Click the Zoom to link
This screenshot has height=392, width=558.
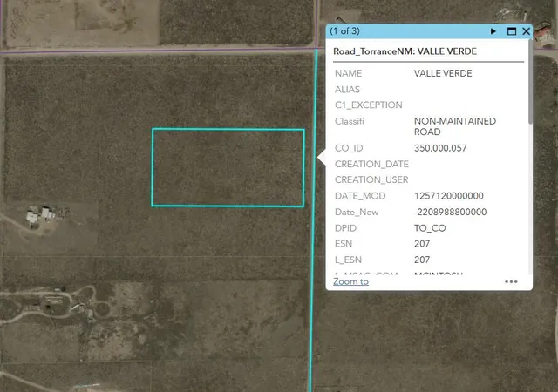tap(350, 281)
